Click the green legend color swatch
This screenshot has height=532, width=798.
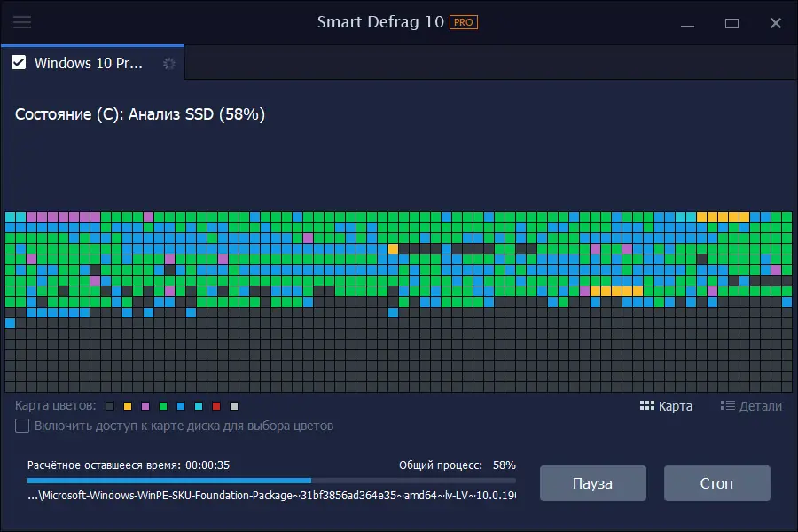(163, 406)
